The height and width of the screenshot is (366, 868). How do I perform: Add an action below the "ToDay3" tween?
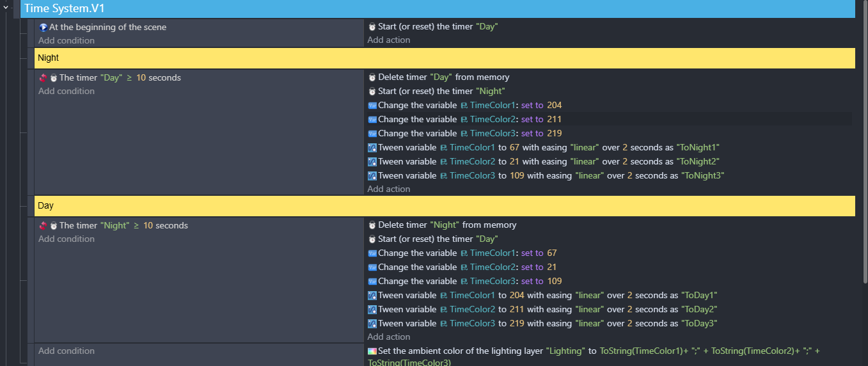pos(388,337)
